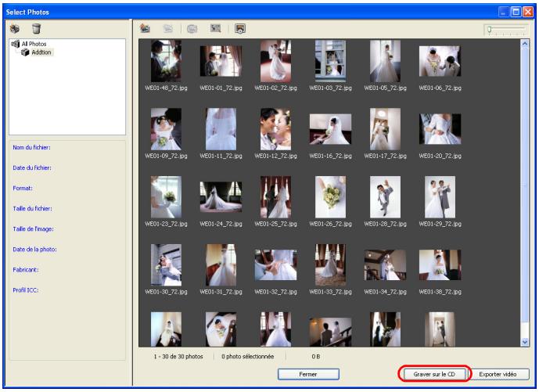This screenshot has height=392, width=539.
Task: Click the 'Format:' label
Action: tap(23, 188)
